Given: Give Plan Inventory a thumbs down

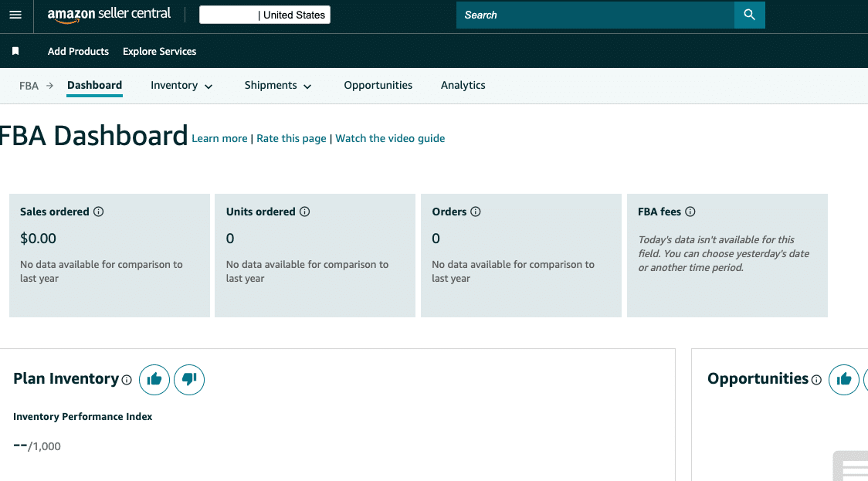Looking at the screenshot, I should pos(189,379).
